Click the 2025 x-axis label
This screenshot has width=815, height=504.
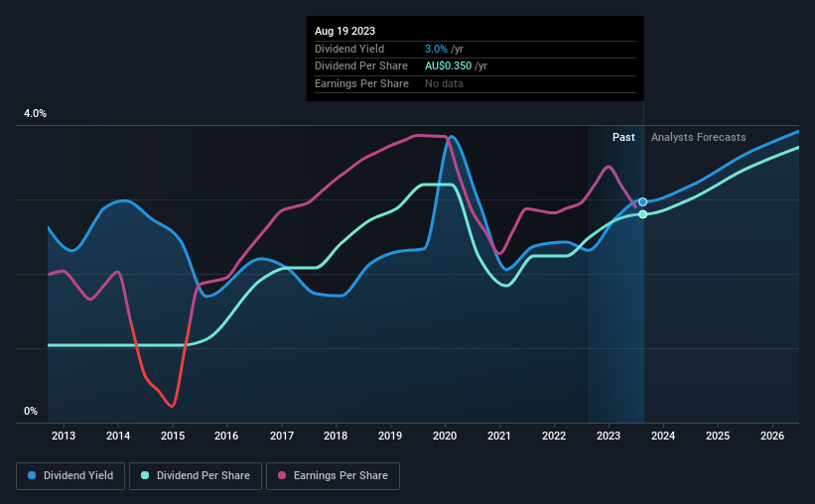(718, 436)
